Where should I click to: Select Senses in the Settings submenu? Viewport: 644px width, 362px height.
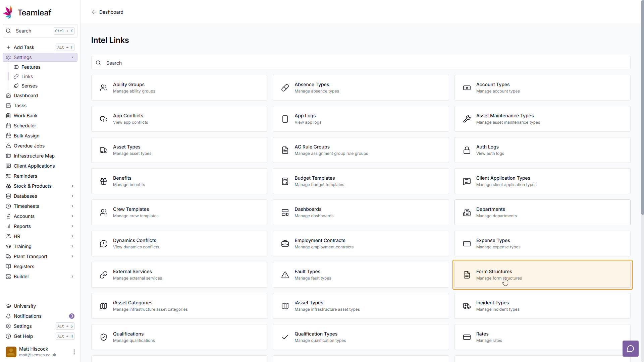pos(29,86)
